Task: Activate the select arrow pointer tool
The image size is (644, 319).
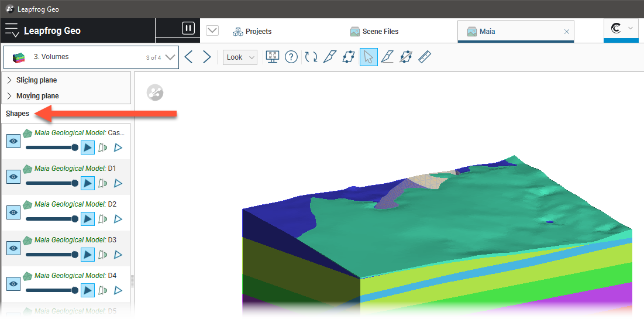Action: pyautogui.click(x=369, y=57)
